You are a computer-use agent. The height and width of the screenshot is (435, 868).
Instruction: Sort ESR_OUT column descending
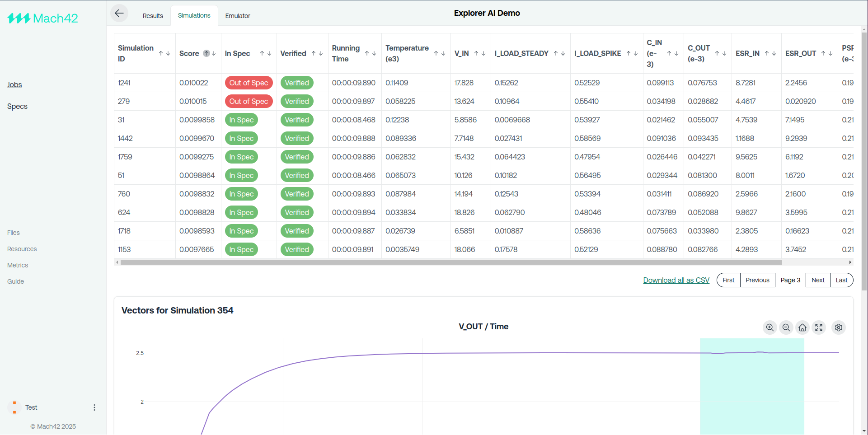(830, 53)
